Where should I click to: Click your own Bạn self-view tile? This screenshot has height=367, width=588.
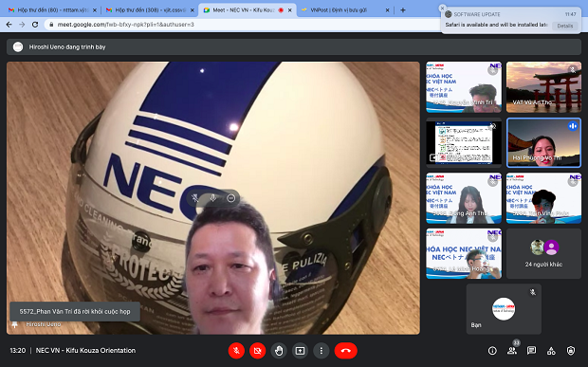tap(504, 309)
